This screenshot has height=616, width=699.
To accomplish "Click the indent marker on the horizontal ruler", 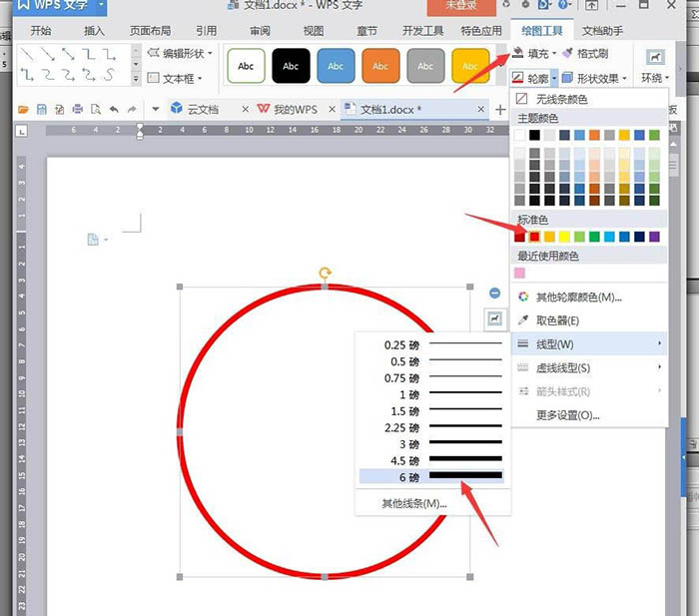I will tap(140, 131).
